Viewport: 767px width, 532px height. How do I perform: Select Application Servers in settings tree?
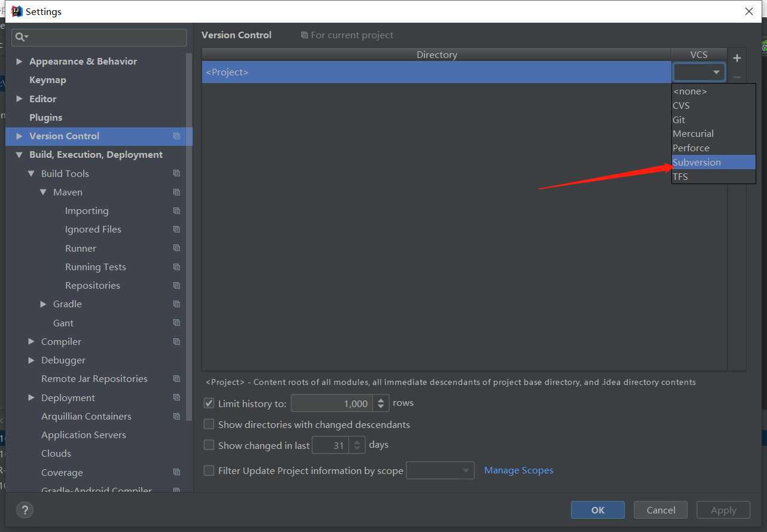[84, 435]
